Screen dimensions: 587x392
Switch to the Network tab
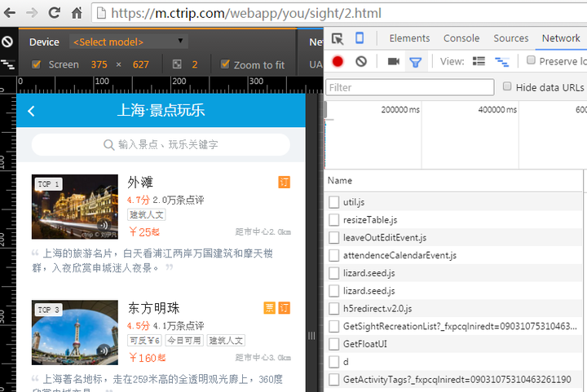click(x=561, y=38)
